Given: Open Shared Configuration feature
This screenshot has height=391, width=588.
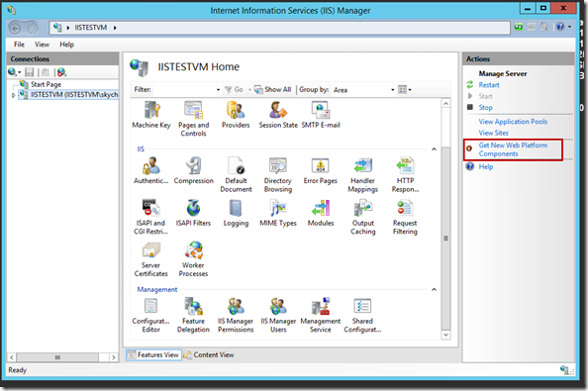Looking at the screenshot, I should pyautogui.click(x=362, y=315).
